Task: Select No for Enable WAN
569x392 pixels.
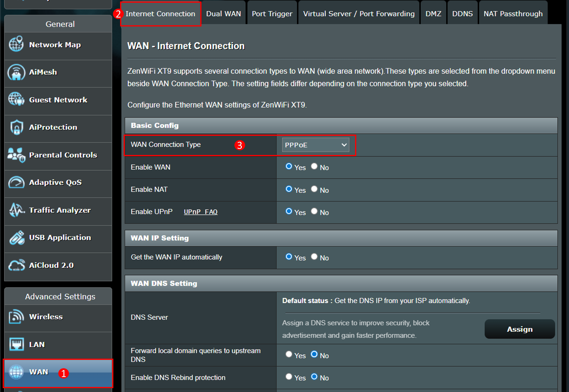Action: tap(314, 167)
